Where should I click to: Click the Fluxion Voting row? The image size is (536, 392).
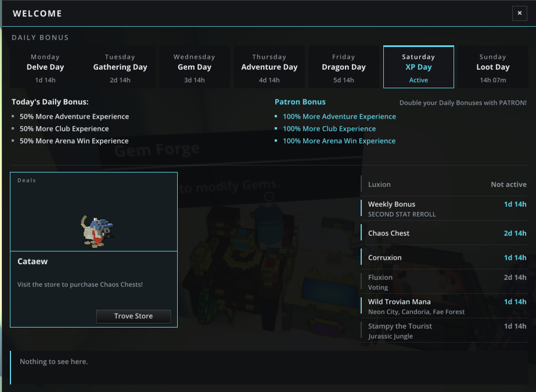pyautogui.click(x=444, y=282)
